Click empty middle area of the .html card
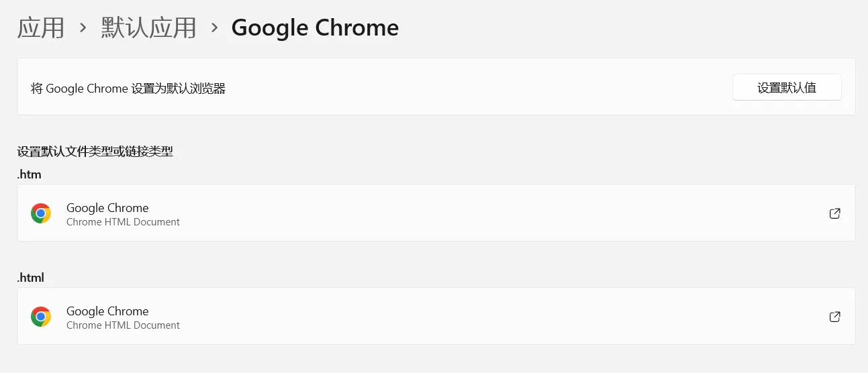The height and width of the screenshot is (373, 868). click(470, 317)
